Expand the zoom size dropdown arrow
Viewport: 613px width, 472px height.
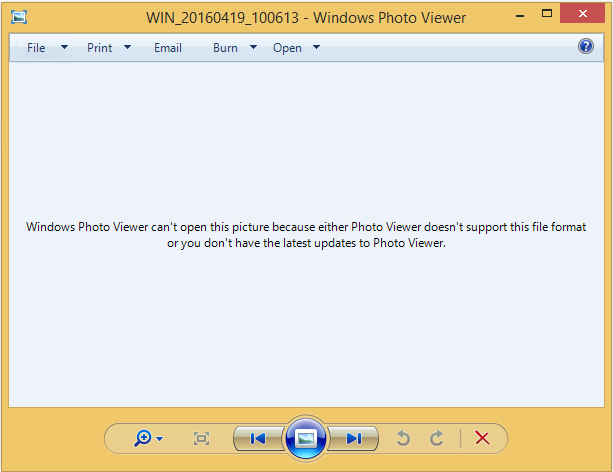(x=160, y=439)
